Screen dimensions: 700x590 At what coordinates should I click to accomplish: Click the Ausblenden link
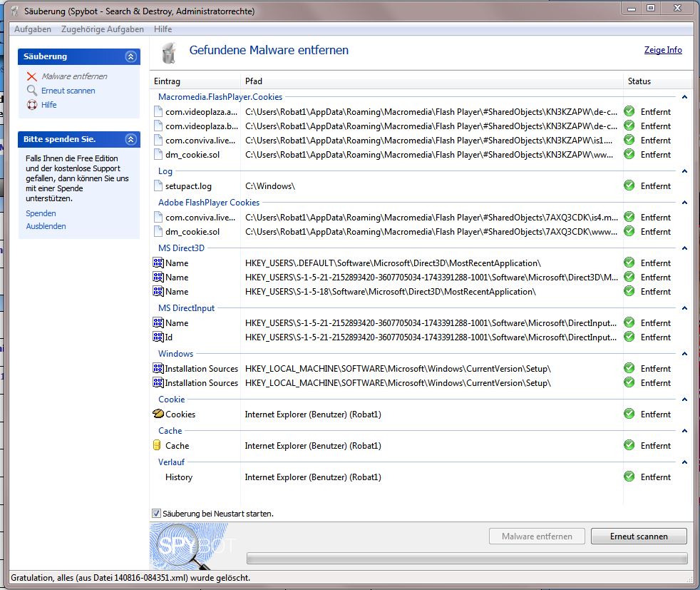[46, 226]
